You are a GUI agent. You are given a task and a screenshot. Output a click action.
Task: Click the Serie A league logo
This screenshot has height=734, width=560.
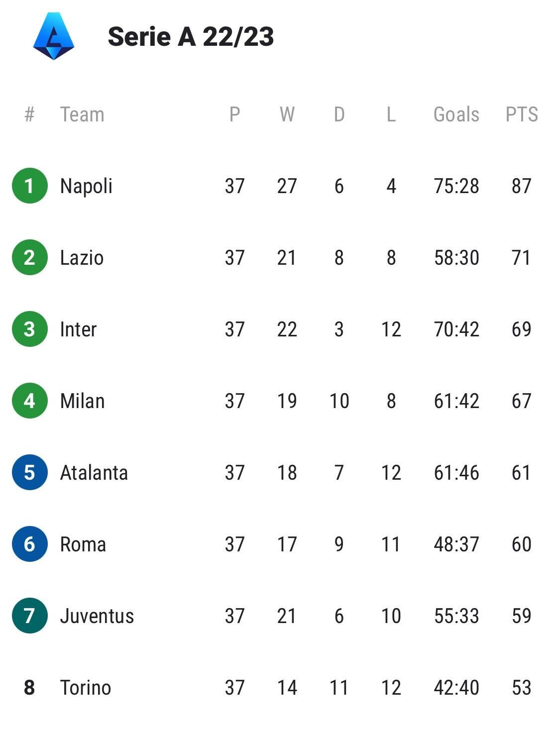click(54, 36)
